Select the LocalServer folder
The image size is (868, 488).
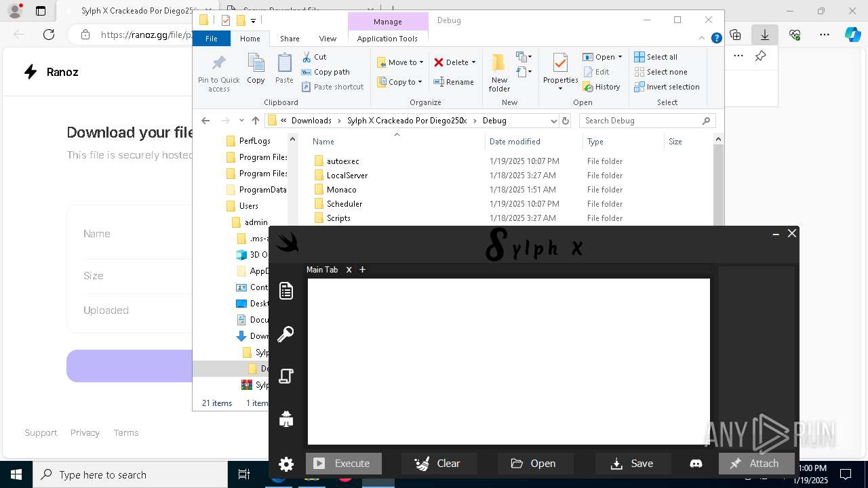click(347, 176)
